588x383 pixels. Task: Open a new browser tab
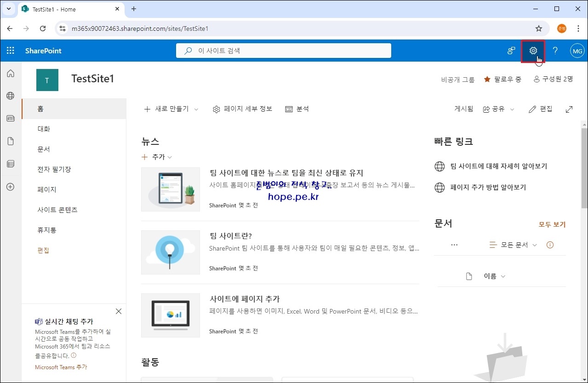134,9
